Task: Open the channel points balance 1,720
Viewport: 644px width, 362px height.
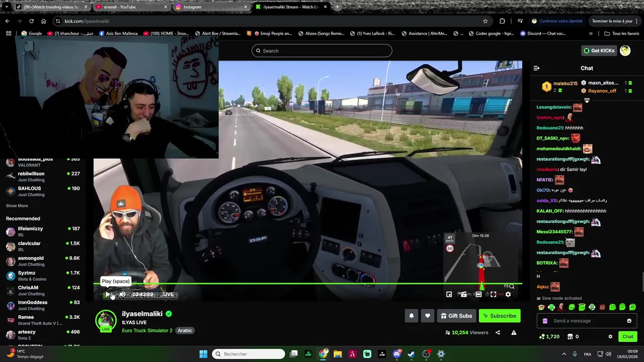Action: [x=549, y=336]
